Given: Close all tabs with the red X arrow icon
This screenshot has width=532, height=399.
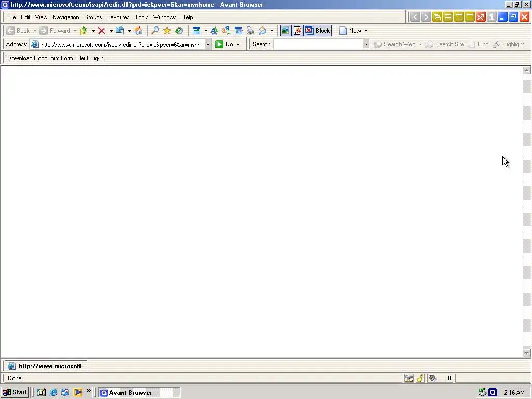Looking at the screenshot, I should click(x=481, y=17).
